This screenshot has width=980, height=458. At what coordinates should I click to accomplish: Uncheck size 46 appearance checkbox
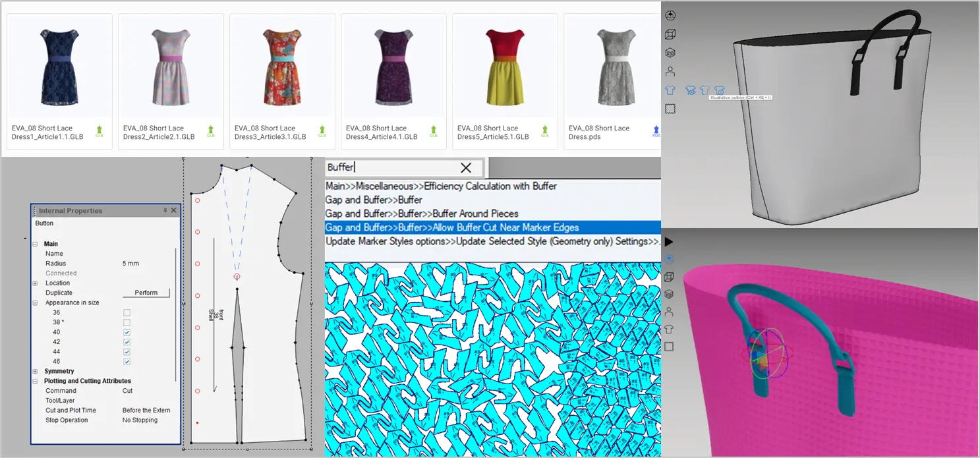(x=127, y=362)
